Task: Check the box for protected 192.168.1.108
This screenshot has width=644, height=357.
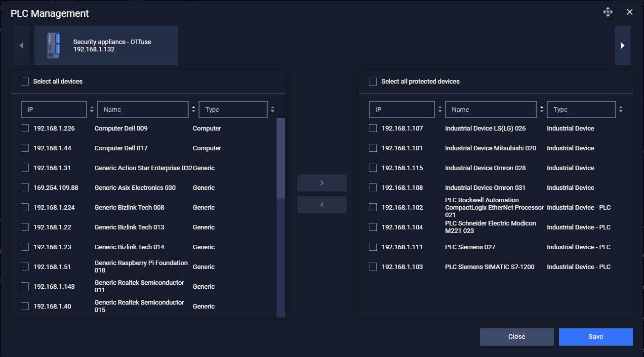Action: tap(373, 187)
